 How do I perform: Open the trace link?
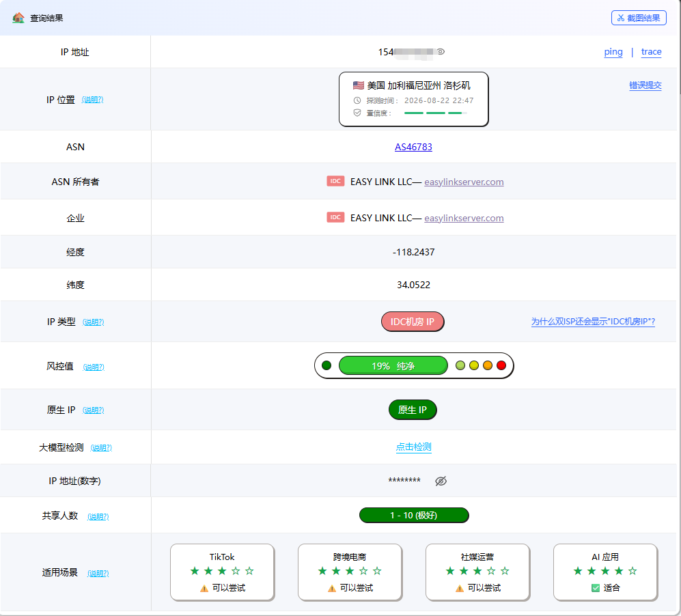[x=651, y=52]
